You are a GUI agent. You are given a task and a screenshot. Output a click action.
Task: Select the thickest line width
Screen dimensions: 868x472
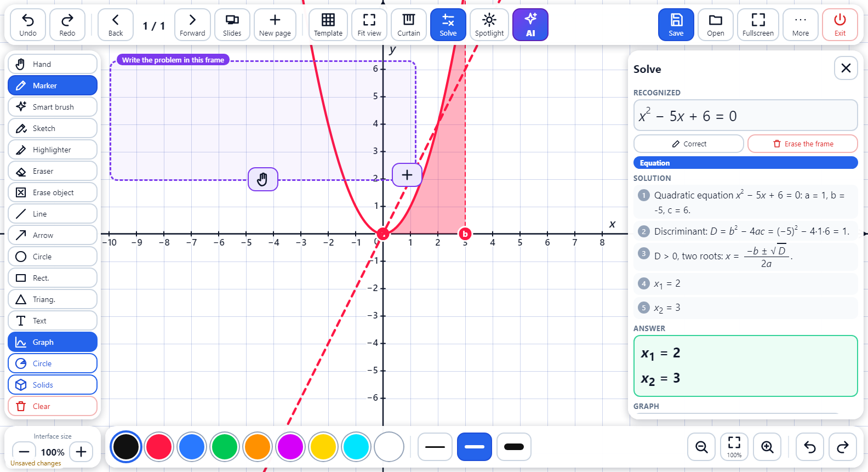click(514, 447)
